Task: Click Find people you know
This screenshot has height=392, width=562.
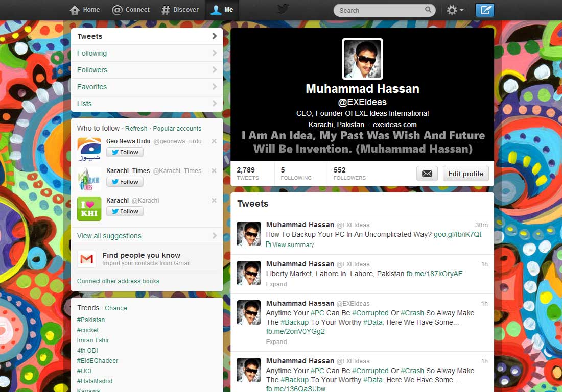Action: (141, 255)
